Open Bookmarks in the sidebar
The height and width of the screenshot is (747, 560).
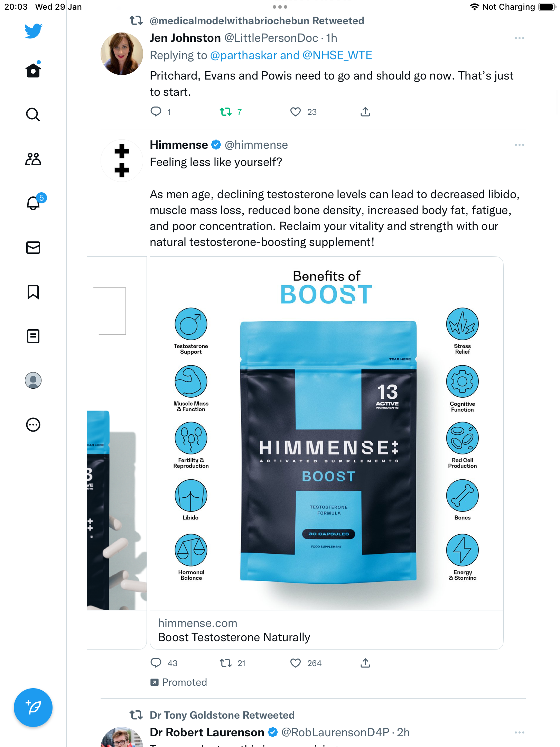[33, 292]
